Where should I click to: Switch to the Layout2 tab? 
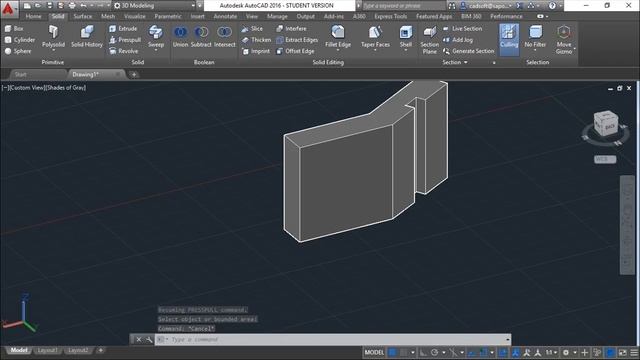coord(78,351)
